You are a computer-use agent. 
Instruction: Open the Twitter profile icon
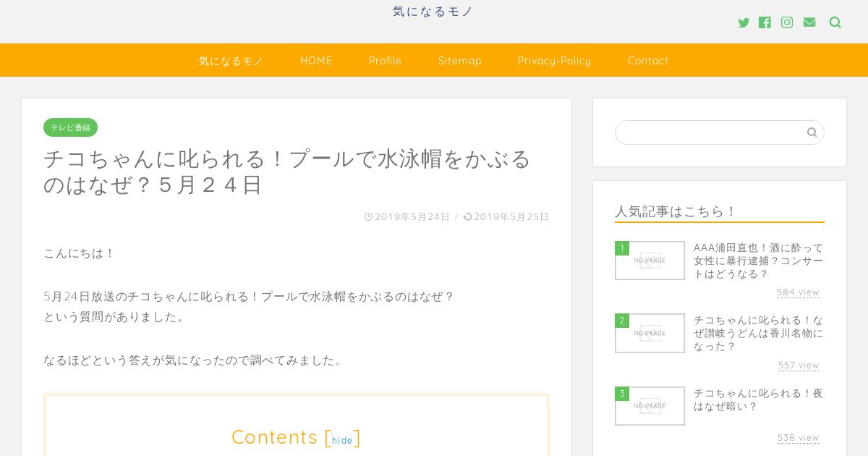click(x=744, y=22)
